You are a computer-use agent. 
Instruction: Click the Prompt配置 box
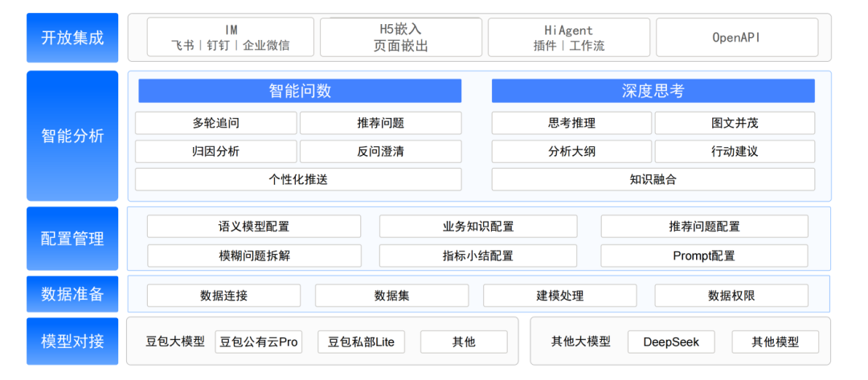tap(704, 255)
